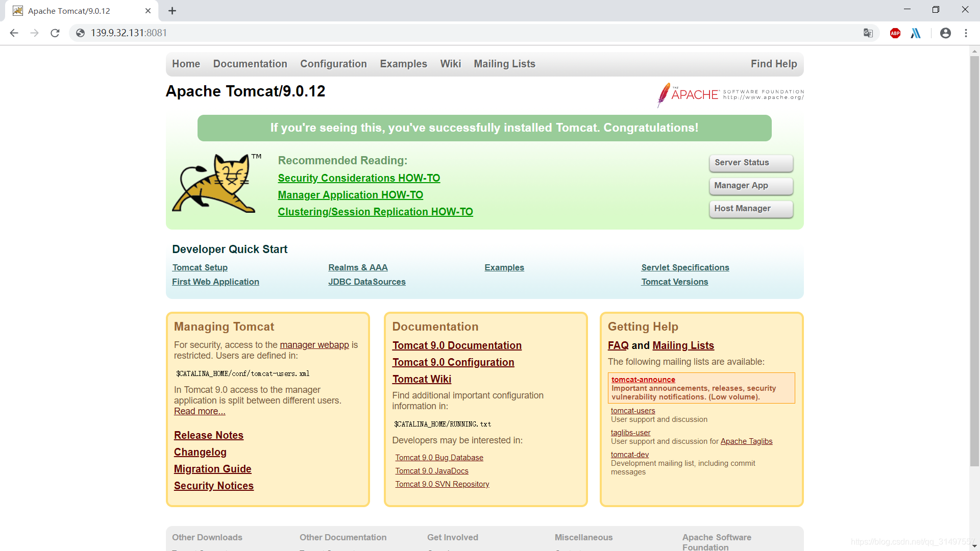Click scrollbar down arrow

click(974, 546)
